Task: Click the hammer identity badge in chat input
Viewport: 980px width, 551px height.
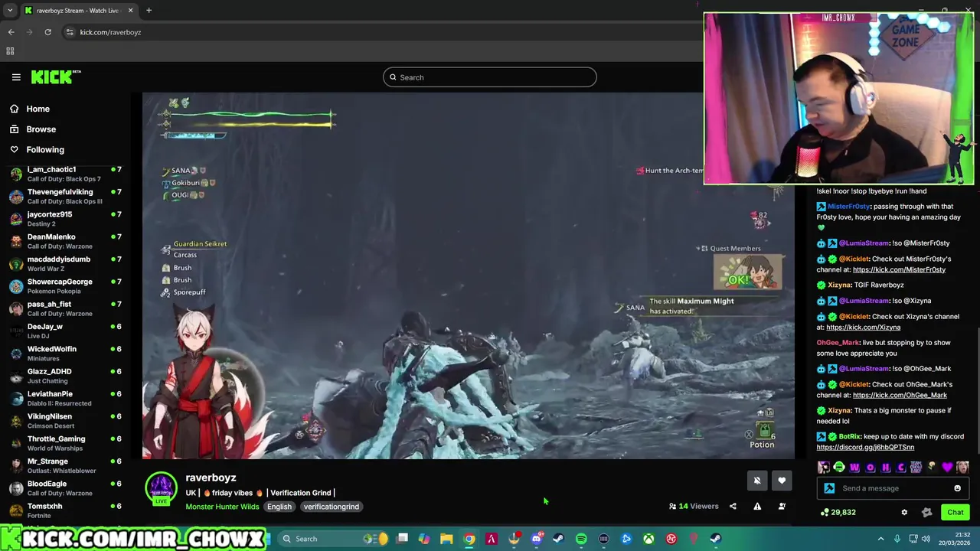Action: click(x=829, y=488)
